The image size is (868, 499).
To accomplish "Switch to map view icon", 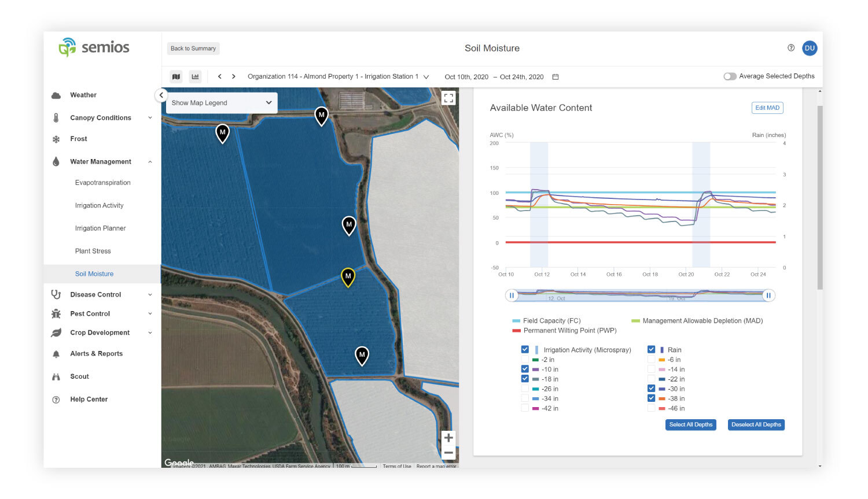I will coord(176,76).
